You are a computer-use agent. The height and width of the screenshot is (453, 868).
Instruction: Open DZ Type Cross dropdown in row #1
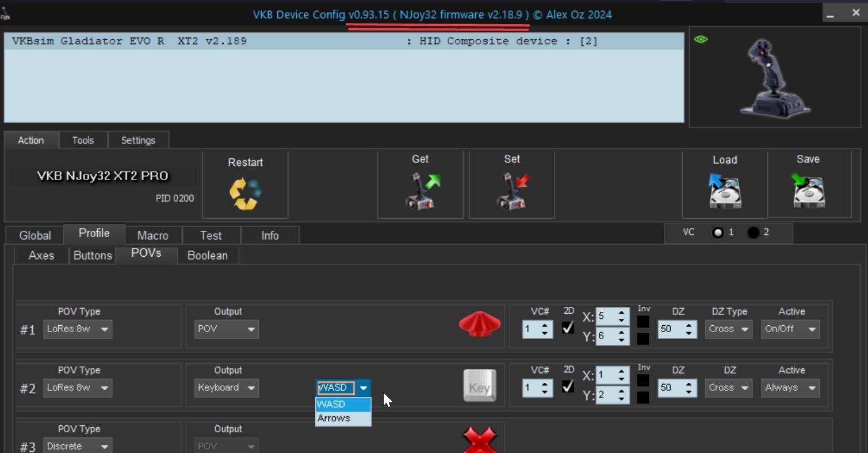click(x=729, y=329)
